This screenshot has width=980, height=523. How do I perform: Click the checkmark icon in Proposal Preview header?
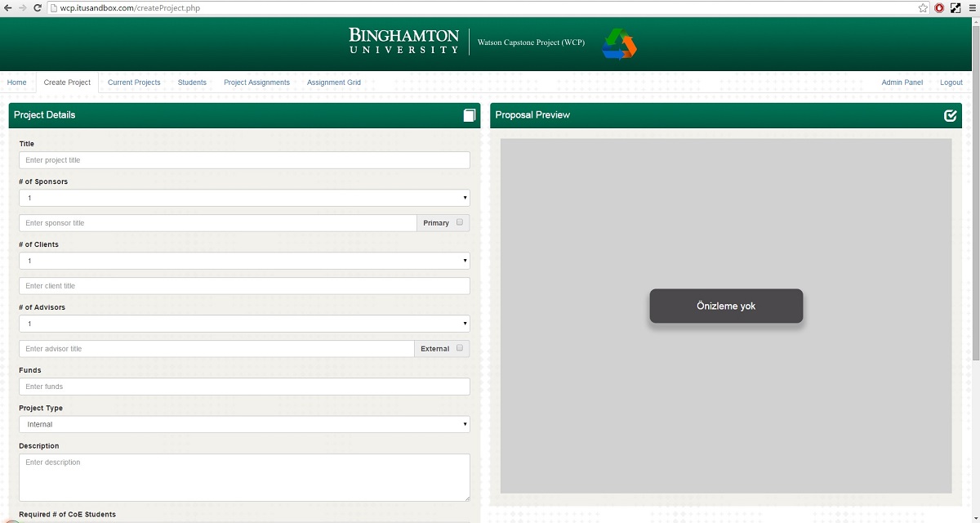point(950,115)
